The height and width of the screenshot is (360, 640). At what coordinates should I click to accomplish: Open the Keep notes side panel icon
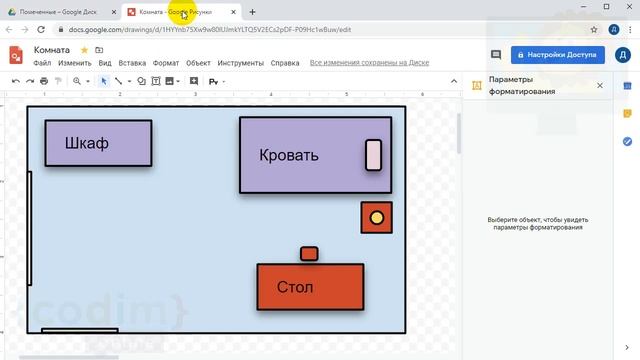tap(627, 113)
